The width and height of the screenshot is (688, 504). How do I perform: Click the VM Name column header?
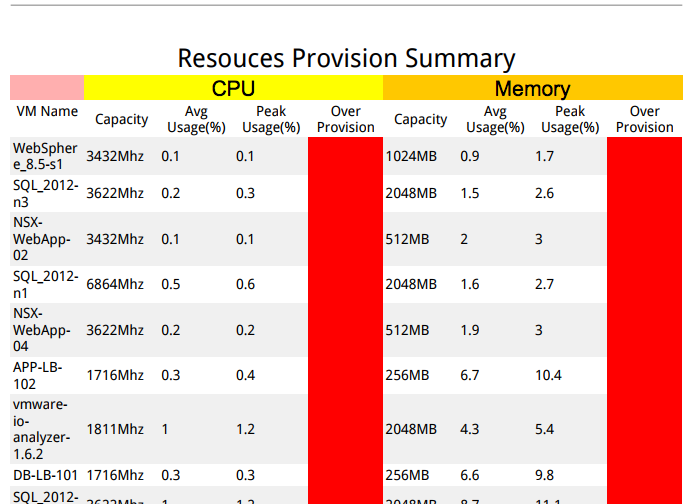[46, 112]
